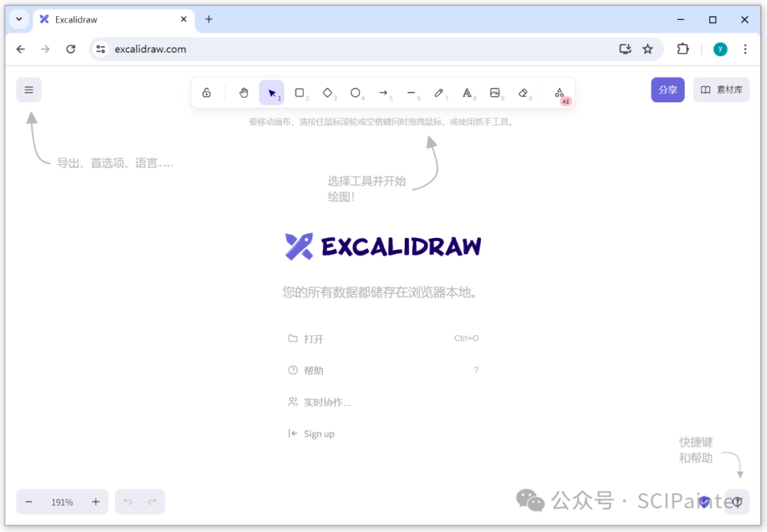Close the Excalidraw tab
The image size is (767, 532).
coord(183,19)
